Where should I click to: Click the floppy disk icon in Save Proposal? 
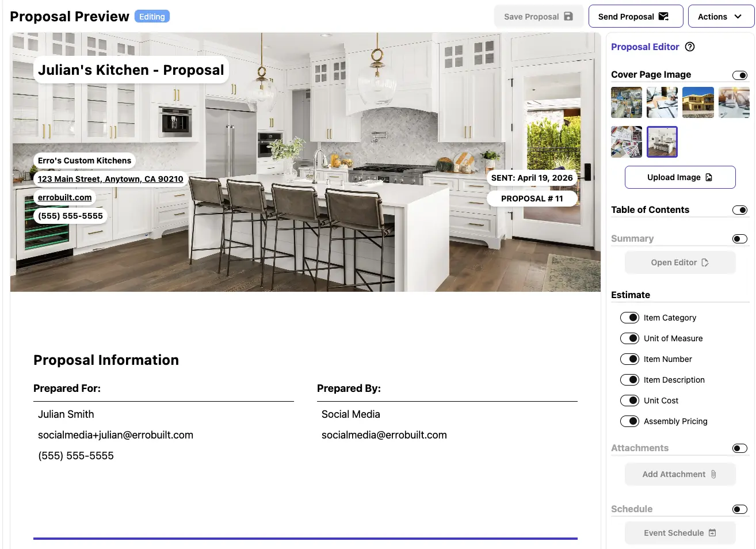pos(568,17)
